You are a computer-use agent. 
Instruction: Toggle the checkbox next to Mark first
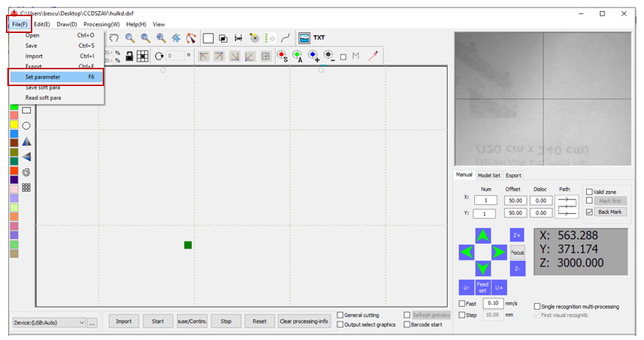[590, 201]
